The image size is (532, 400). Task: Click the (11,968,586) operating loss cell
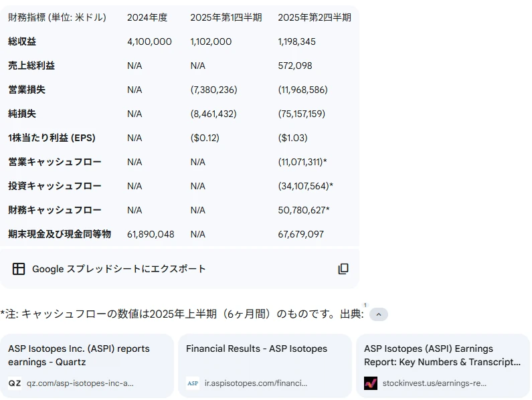(303, 90)
